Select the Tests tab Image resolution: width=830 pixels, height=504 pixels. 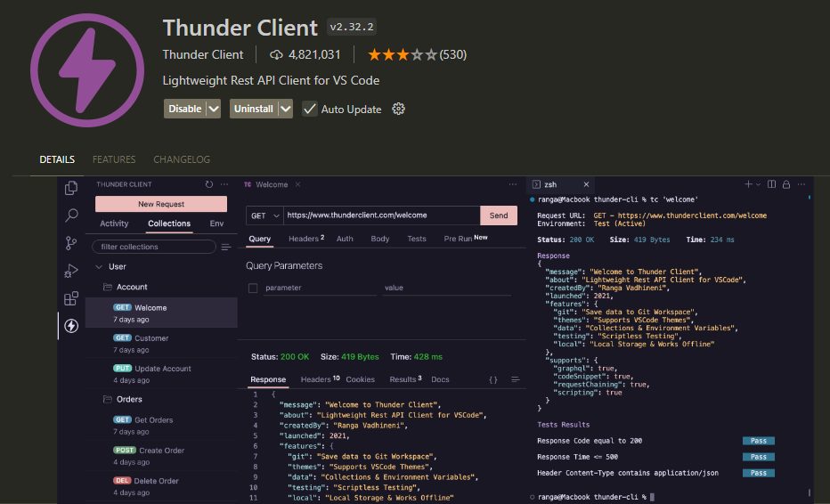click(417, 239)
